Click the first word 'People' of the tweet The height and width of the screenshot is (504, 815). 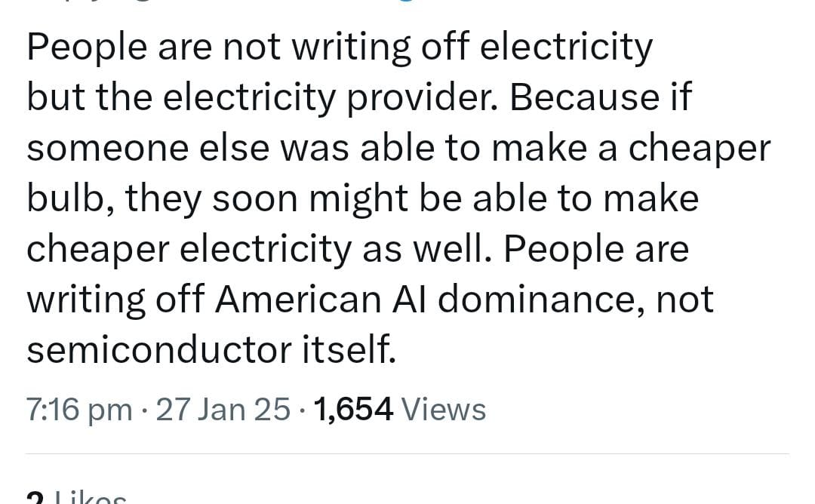click(87, 48)
